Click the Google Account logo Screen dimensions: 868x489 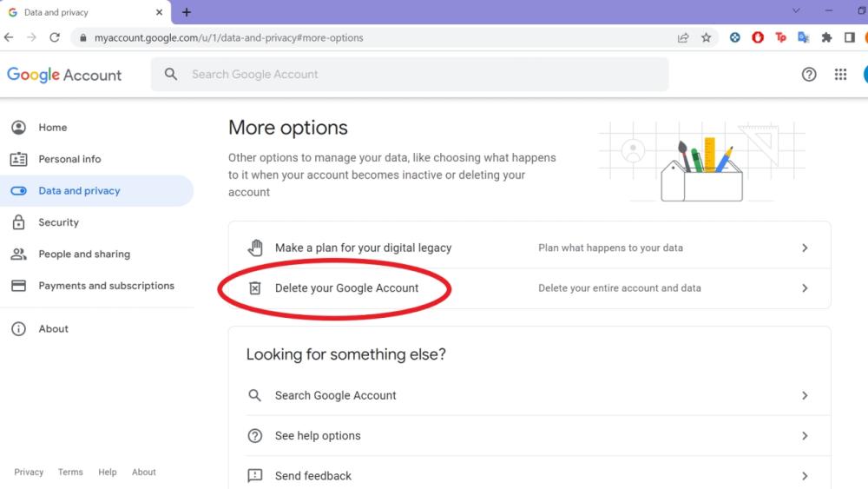(64, 75)
